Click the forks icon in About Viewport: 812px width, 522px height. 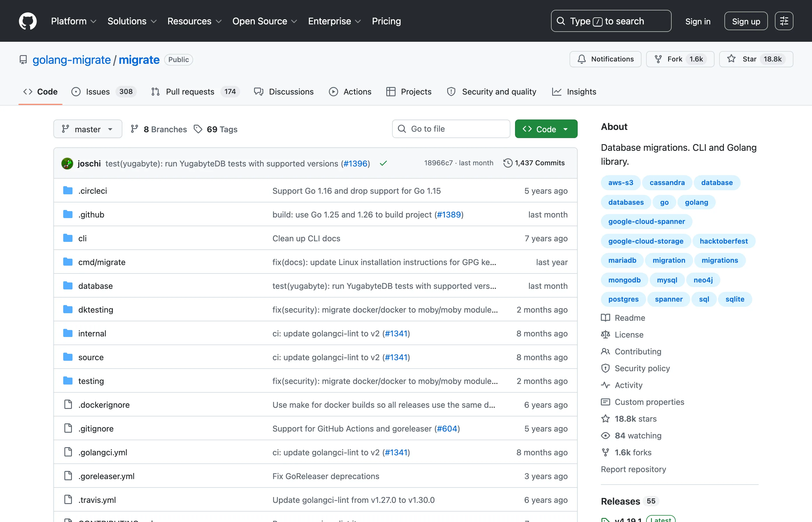(x=605, y=452)
